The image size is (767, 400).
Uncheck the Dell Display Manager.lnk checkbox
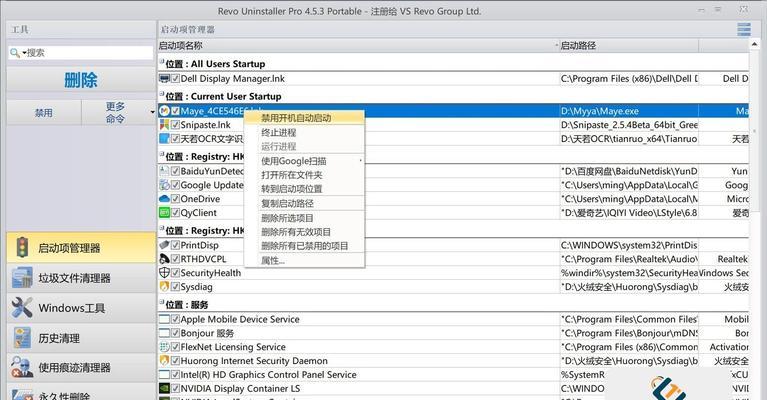(x=175, y=79)
